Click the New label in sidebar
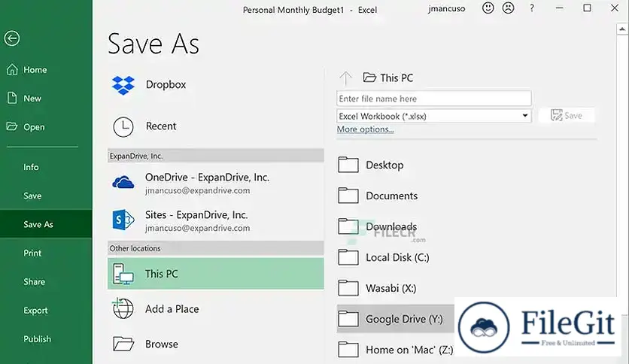 click(x=32, y=99)
